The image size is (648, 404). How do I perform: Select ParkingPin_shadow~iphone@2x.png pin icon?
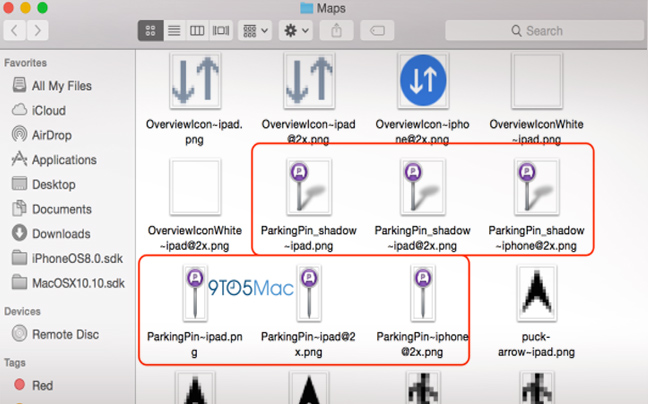tap(537, 187)
